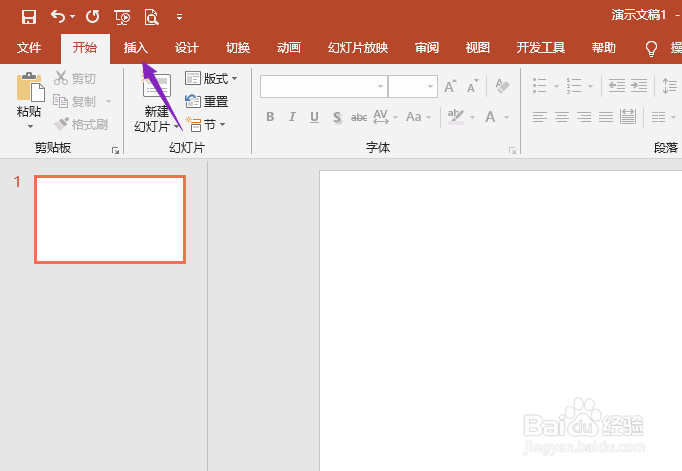Click the Decrease Font Size icon
This screenshot has width=682, height=471.
[473, 86]
